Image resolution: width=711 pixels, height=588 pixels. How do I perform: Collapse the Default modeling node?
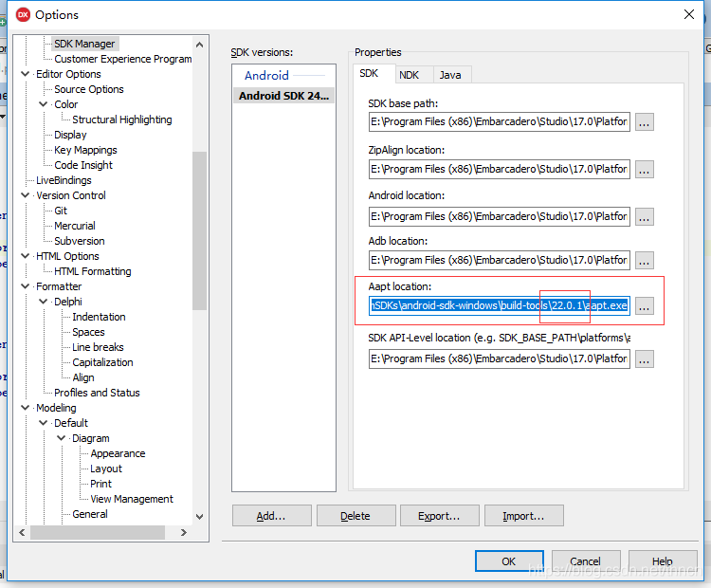point(44,423)
